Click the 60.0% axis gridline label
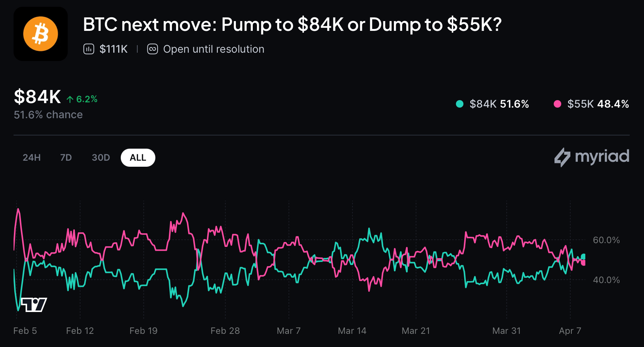Image resolution: width=644 pixels, height=347 pixels. click(606, 240)
